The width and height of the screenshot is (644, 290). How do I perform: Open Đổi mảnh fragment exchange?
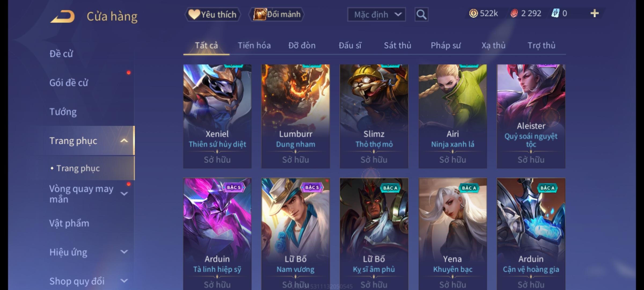point(276,15)
